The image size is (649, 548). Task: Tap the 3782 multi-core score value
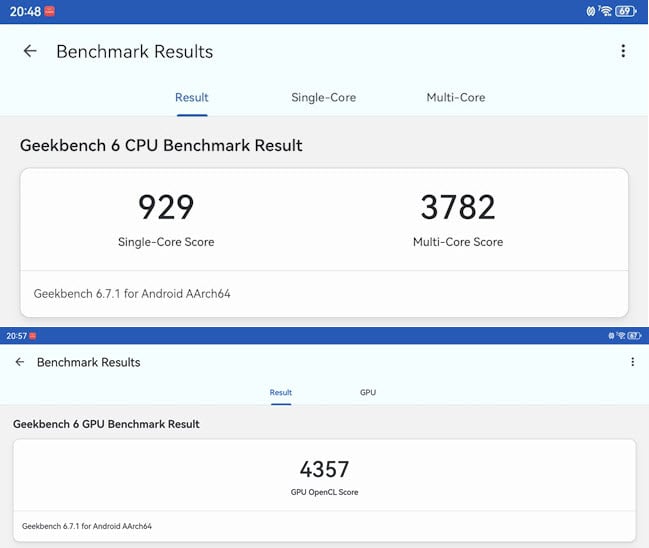(458, 207)
